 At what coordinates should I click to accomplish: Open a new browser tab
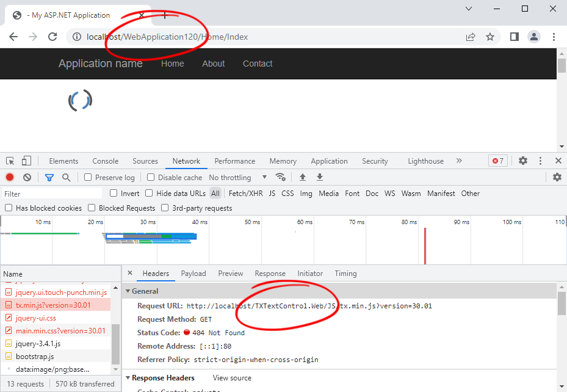pos(165,15)
